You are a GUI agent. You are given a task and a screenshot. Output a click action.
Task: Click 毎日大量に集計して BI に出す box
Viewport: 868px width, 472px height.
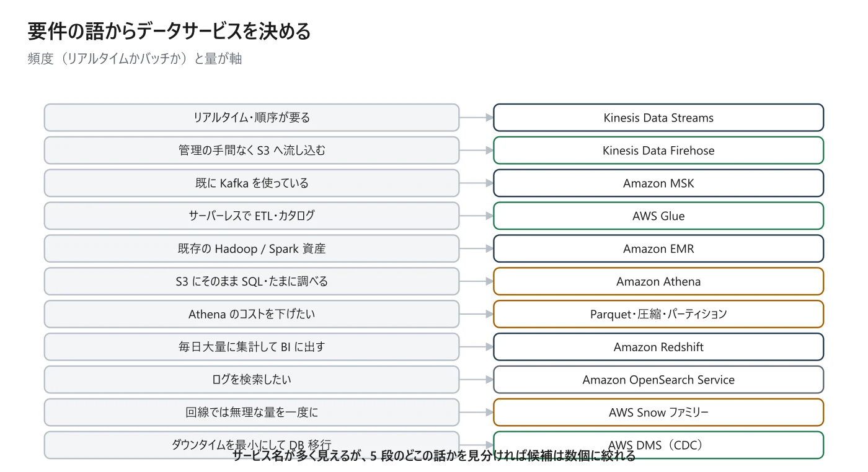(252, 347)
